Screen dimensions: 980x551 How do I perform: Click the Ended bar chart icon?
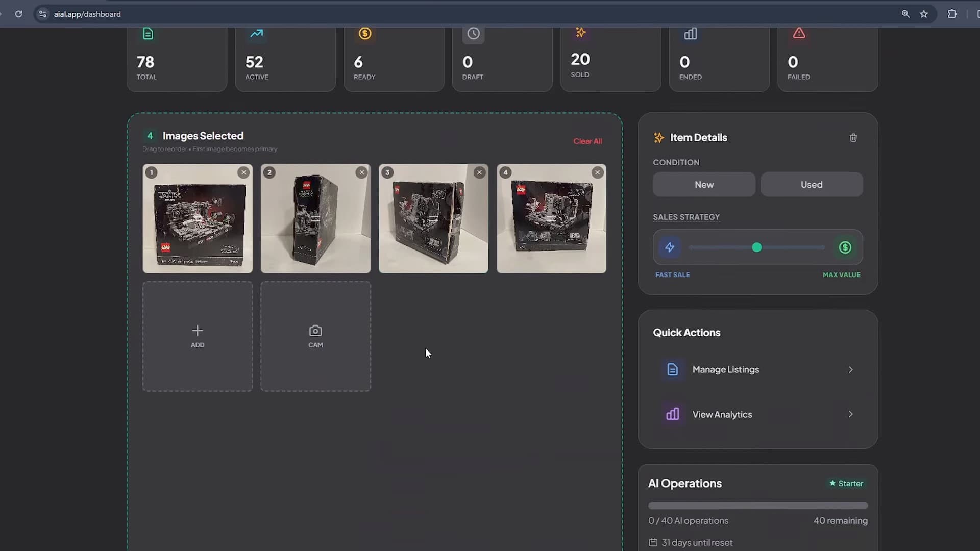tap(691, 34)
